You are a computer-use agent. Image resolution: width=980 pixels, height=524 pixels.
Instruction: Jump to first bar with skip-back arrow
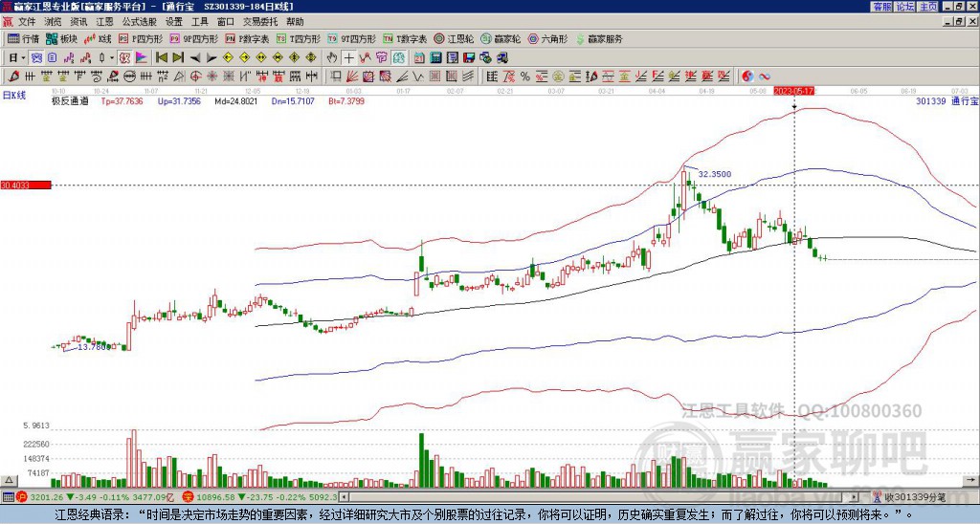(x=161, y=58)
